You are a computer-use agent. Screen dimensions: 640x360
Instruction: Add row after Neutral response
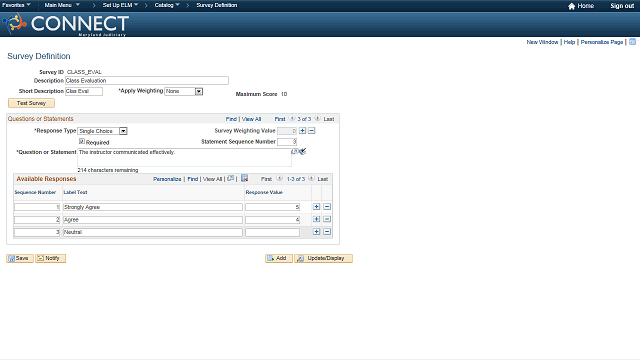[316, 232]
